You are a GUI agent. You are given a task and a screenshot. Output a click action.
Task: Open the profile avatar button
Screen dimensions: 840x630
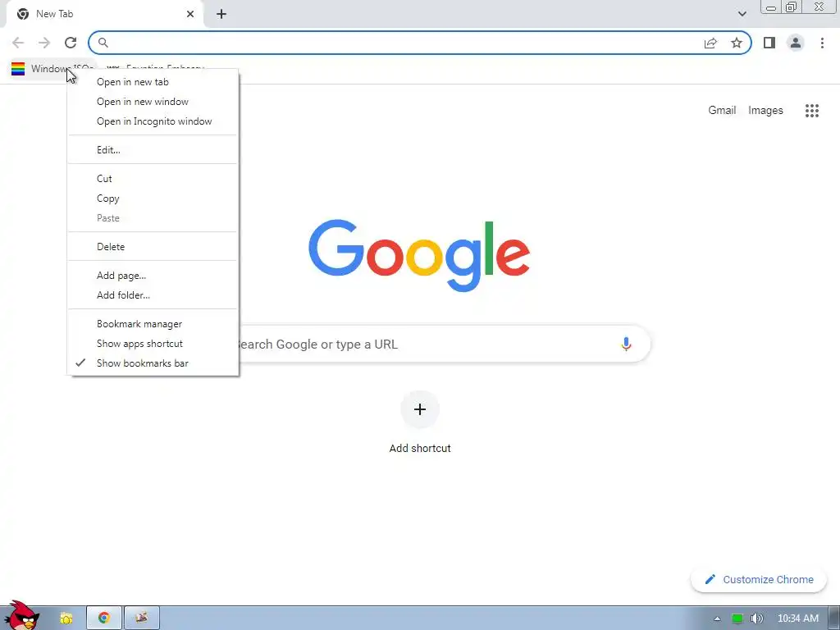coord(796,43)
